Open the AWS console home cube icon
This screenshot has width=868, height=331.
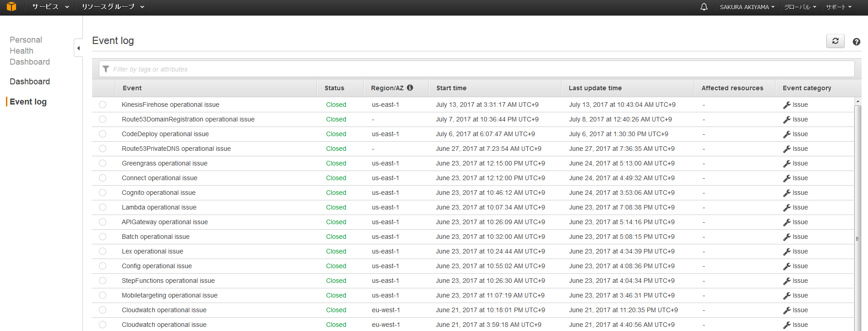[x=11, y=6]
